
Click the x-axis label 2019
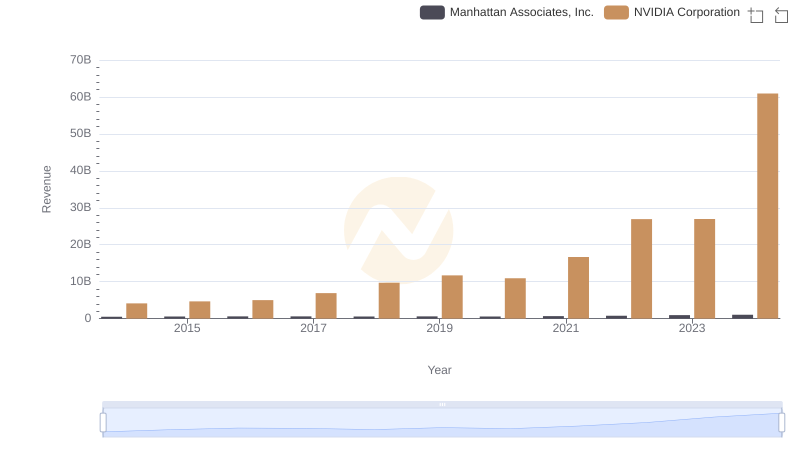point(439,328)
